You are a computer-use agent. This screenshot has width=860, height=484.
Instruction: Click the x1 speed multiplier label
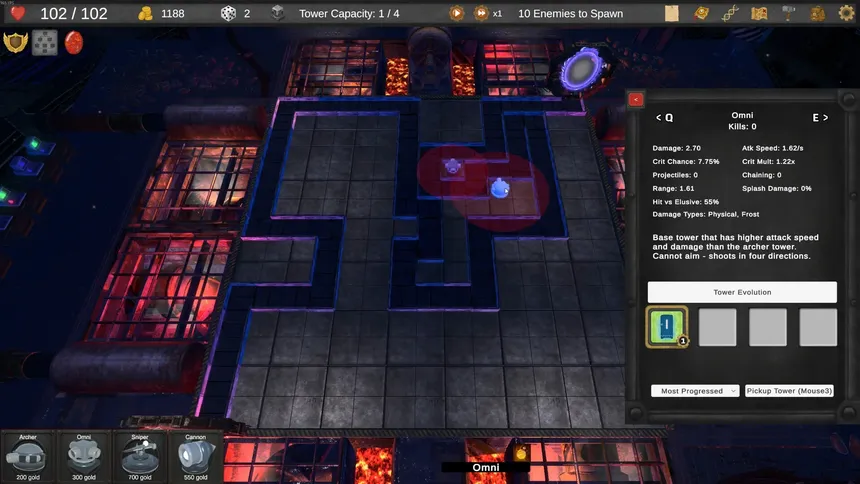[497, 14]
